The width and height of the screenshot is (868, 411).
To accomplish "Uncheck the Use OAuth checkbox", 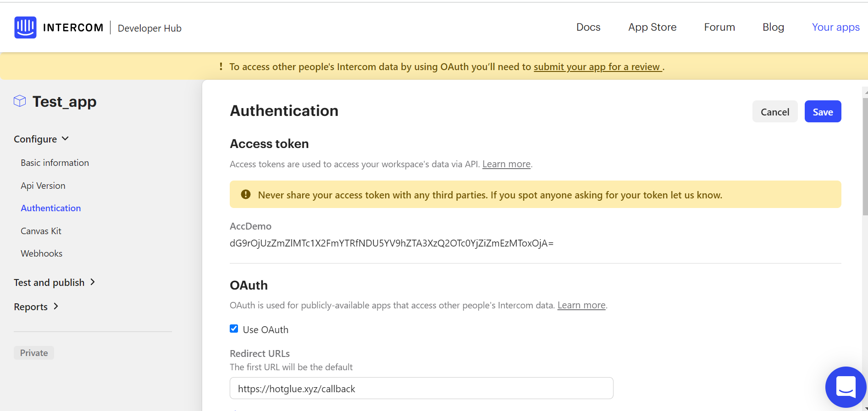I will coord(234,329).
